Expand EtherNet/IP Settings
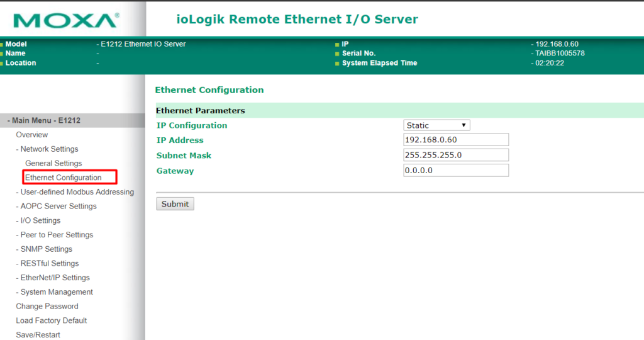This screenshot has height=340, width=644. (x=53, y=278)
